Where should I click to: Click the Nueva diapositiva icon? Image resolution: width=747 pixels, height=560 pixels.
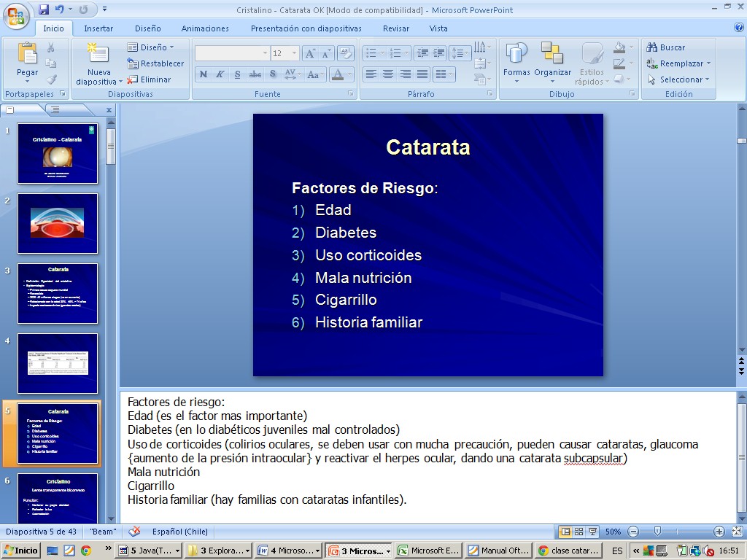(98, 54)
